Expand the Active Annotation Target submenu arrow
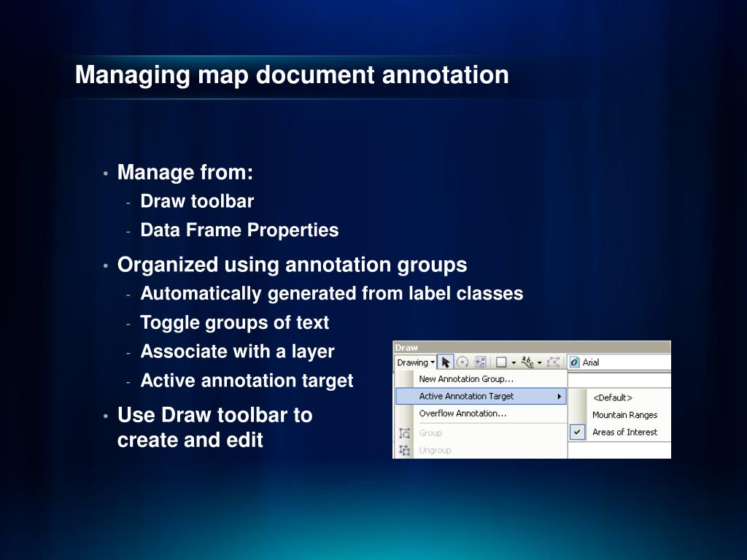Image resolution: width=747 pixels, height=560 pixels. [x=560, y=396]
